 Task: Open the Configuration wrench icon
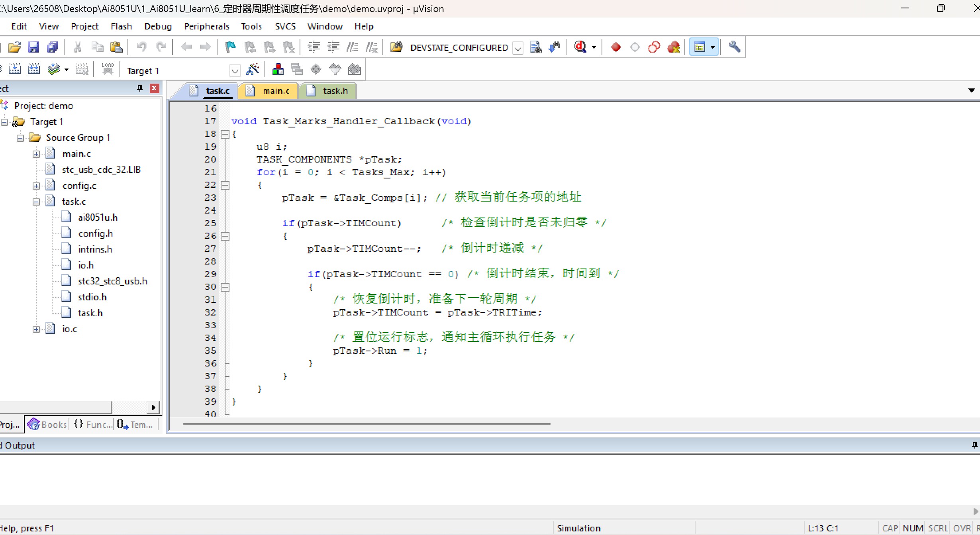point(734,47)
